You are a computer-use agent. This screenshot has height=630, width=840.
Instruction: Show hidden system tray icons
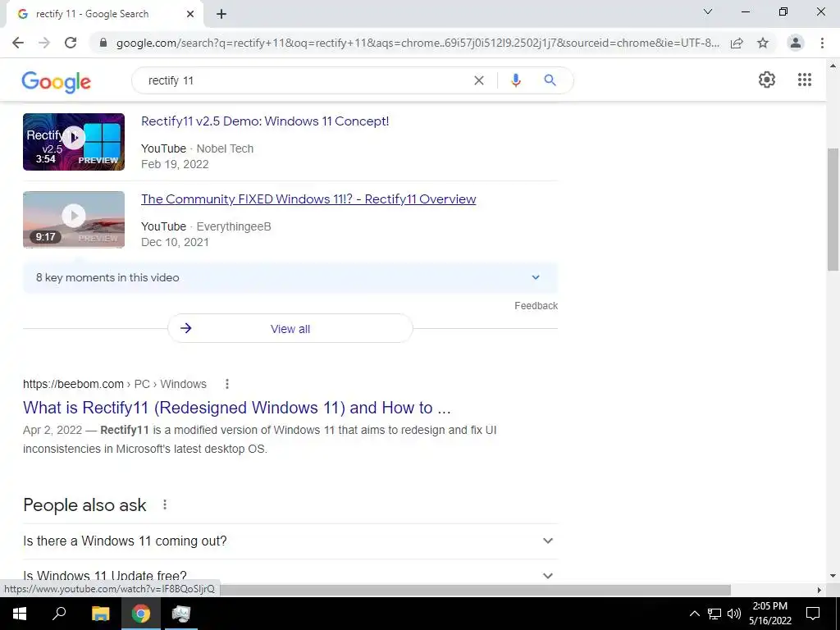[694, 614]
